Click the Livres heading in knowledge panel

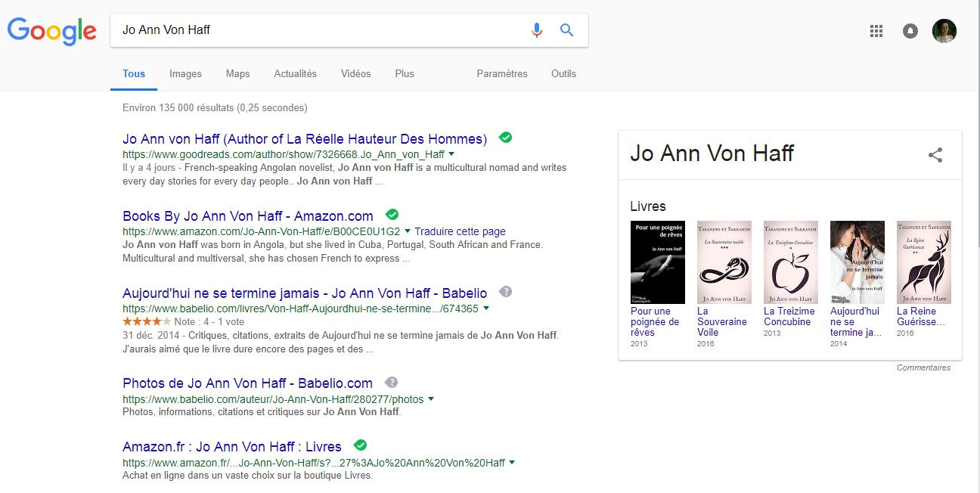coord(648,206)
